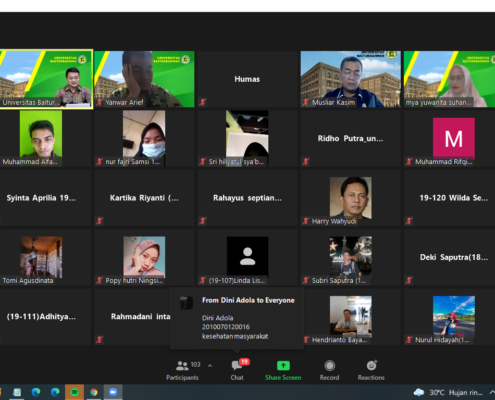Click muted mic icon beside Yanwar Arief
Screen dimensions: 495x400
pyautogui.click(x=99, y=102)
